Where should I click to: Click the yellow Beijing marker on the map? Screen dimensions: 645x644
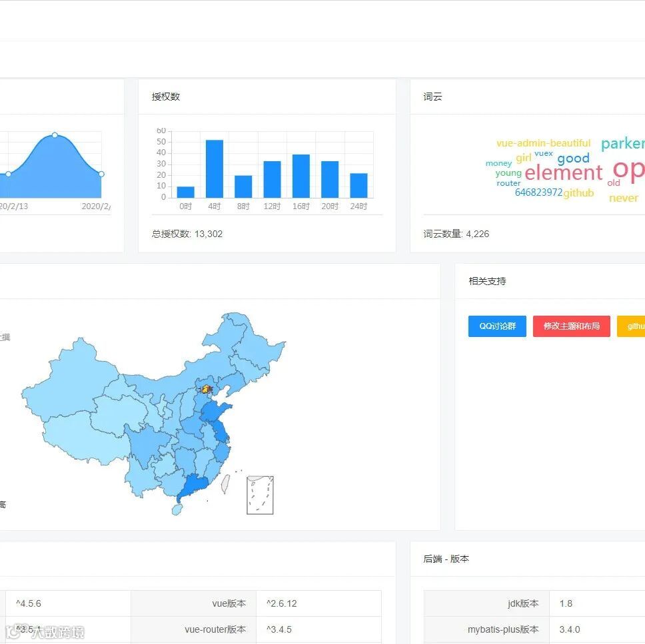[206, 389]
